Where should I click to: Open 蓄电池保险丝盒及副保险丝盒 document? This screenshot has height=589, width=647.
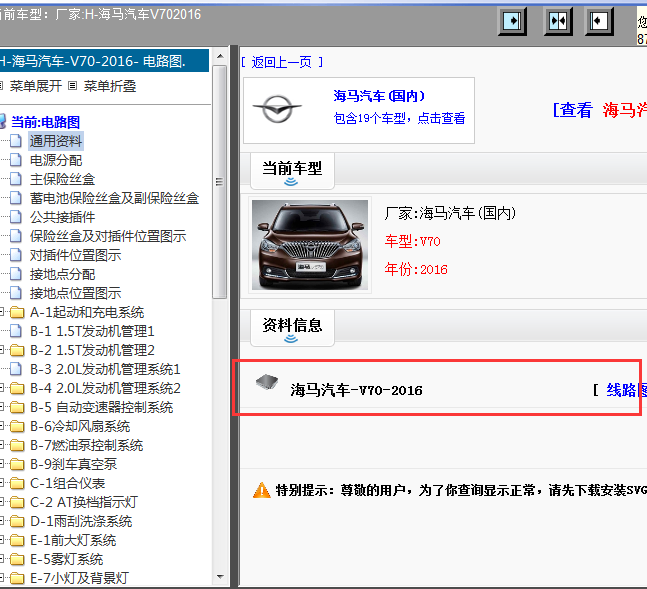tap(114, 198)
